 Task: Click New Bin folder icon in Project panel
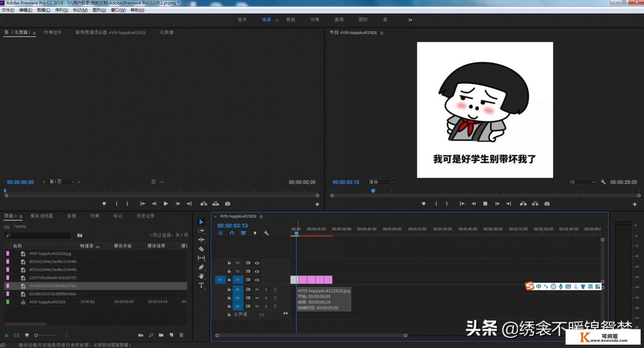point(161,335)
